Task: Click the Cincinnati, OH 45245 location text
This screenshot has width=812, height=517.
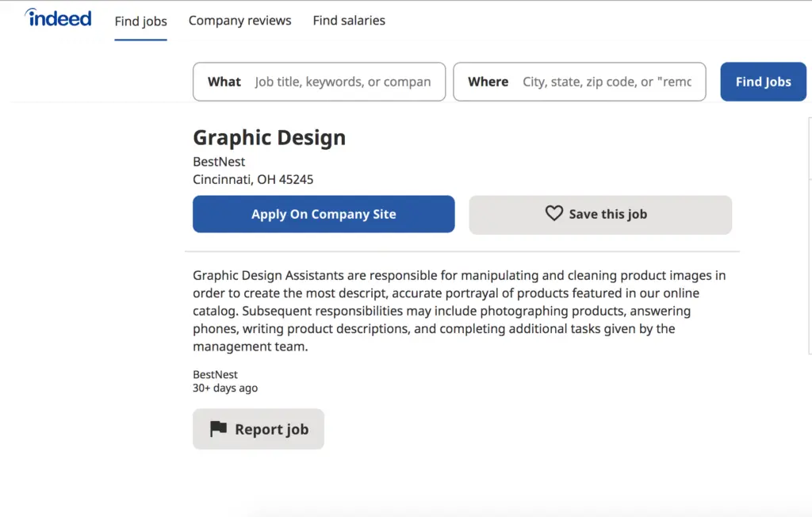Action: [253, 179]
